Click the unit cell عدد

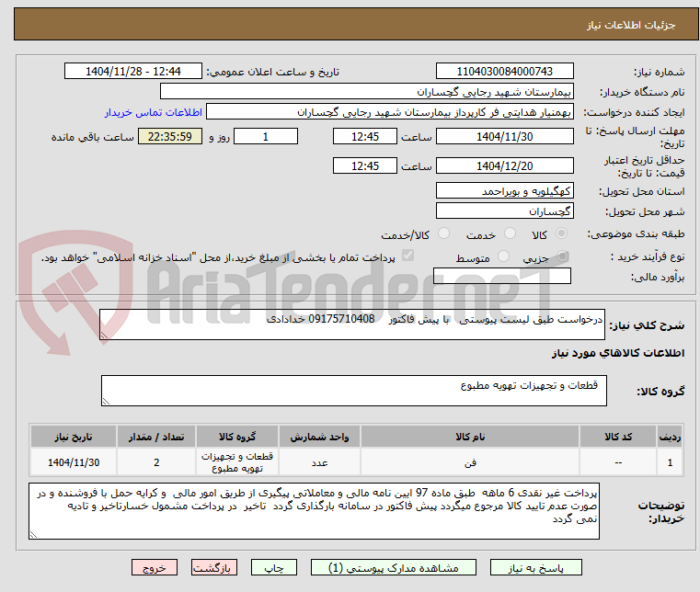click(319, 462)
